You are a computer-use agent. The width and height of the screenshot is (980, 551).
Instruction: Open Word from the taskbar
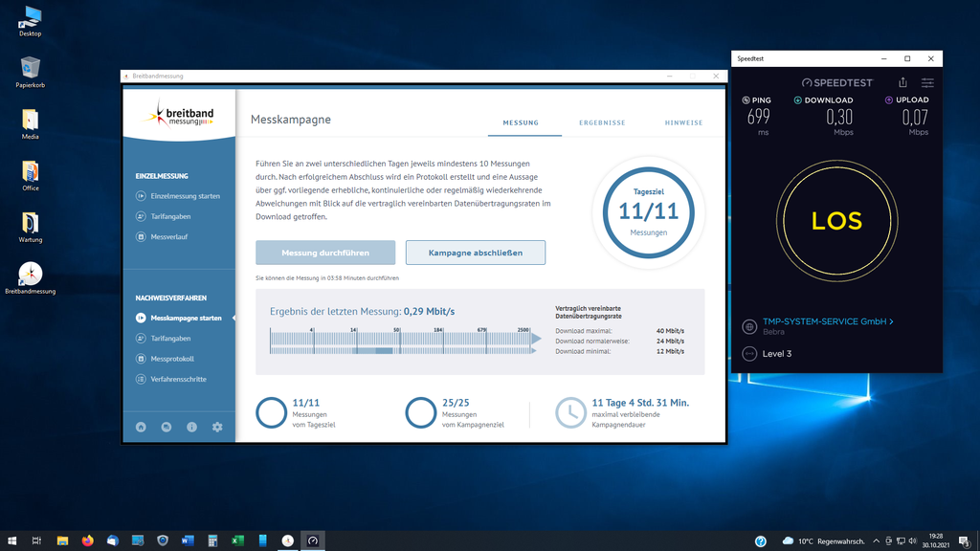(x=188, y=540)
